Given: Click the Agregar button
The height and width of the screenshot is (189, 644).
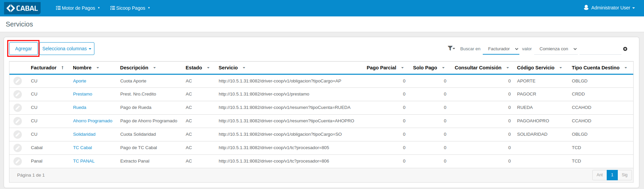Looking at the screenshot, I should coord(24,49).
